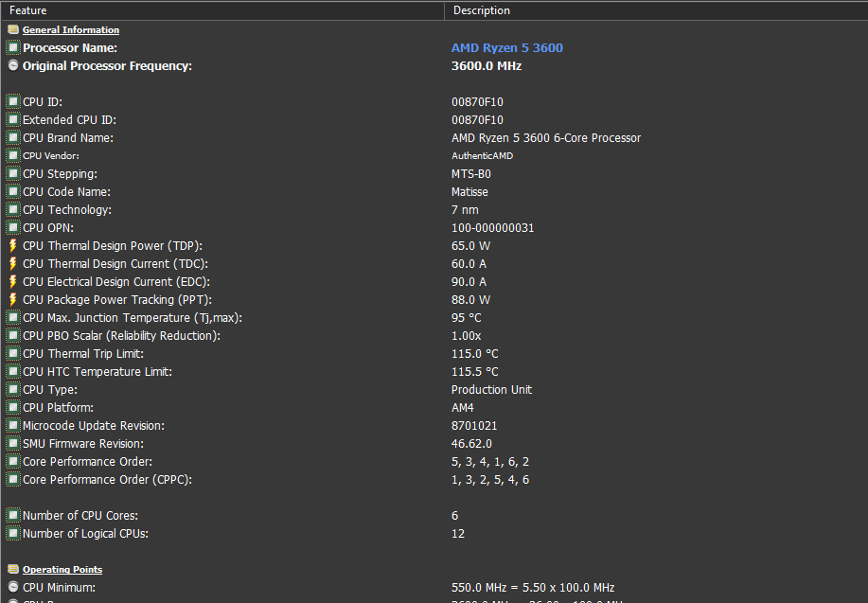Click the Description column header
The width and height of the screenshot is (868, 603).
point(656,10)
